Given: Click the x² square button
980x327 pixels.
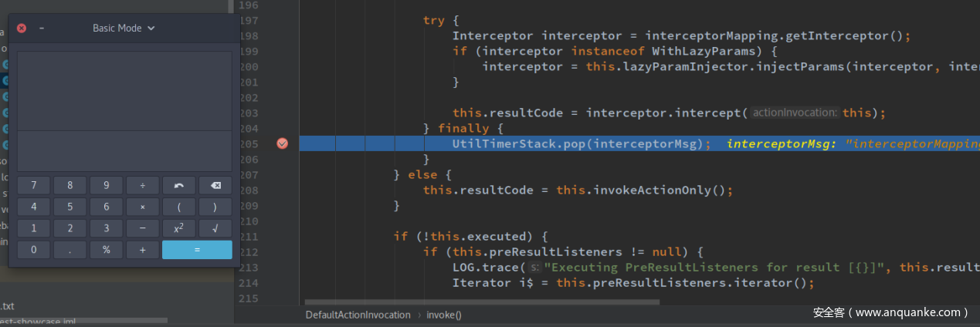Looking at the screenshot, I should coord(178,228).
